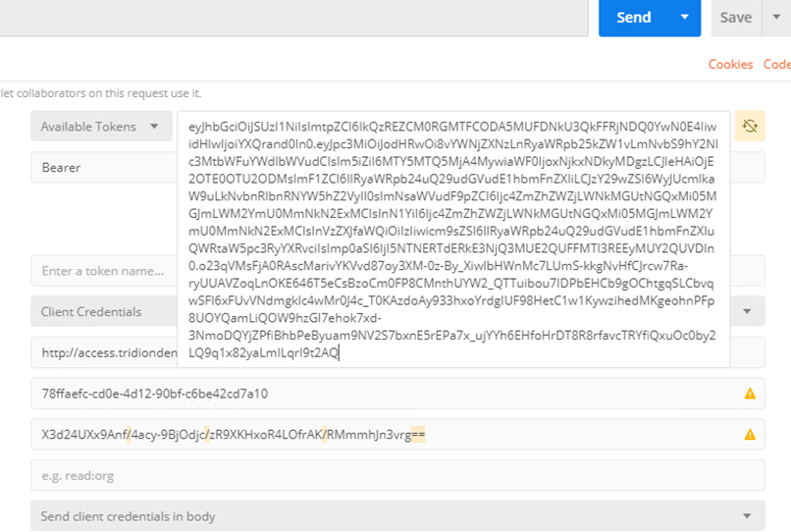The image size is (791, 532).
Task: Click the Bearer header prefix field
Action: point(104,168)
